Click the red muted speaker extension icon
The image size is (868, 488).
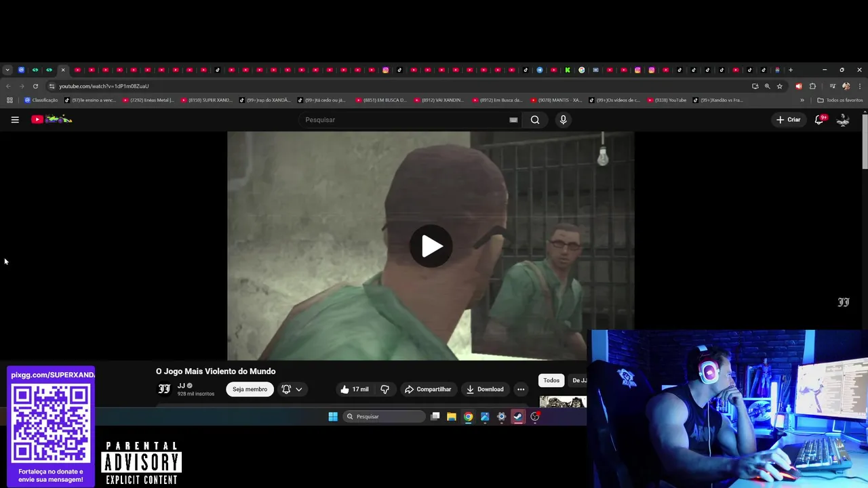798,86
